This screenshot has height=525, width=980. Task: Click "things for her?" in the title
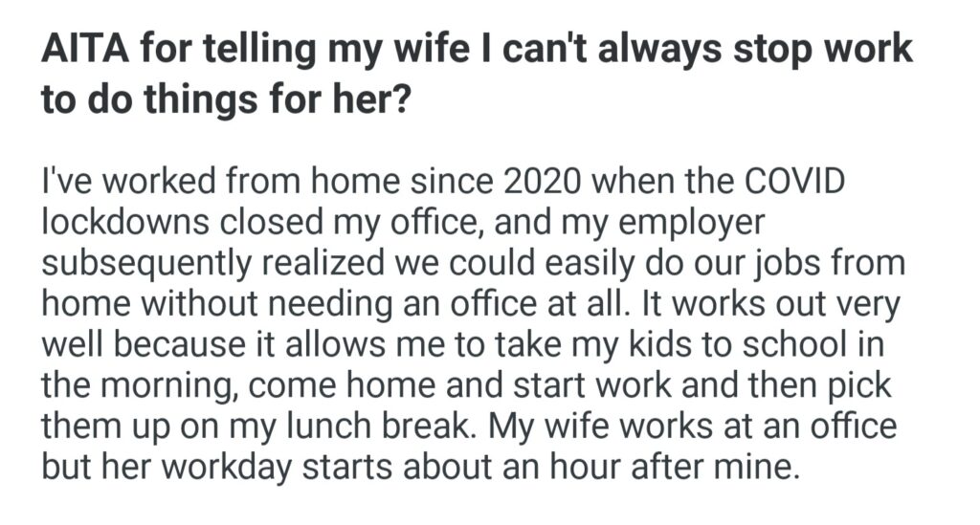point(280,100)
